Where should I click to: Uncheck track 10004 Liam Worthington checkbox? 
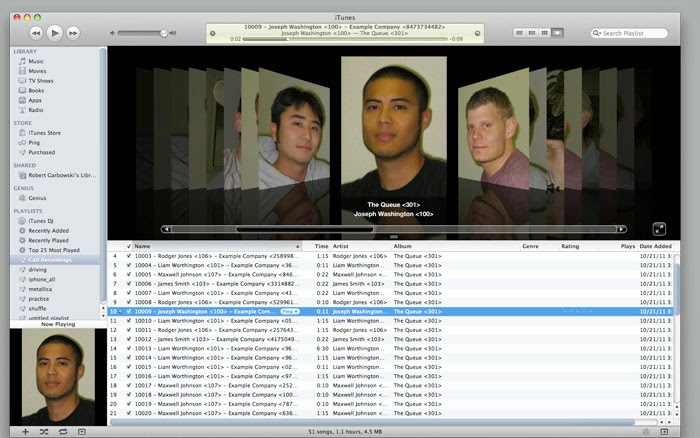point(129,265)
